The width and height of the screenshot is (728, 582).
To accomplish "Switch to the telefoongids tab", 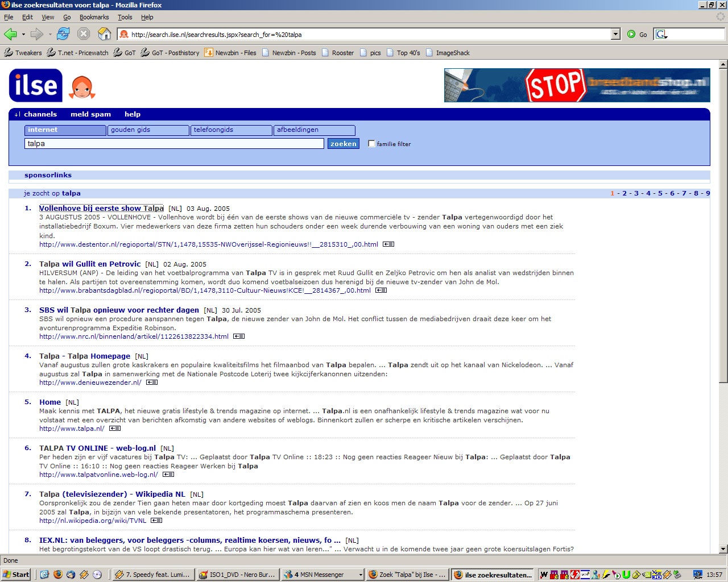I will click(231, 130).
